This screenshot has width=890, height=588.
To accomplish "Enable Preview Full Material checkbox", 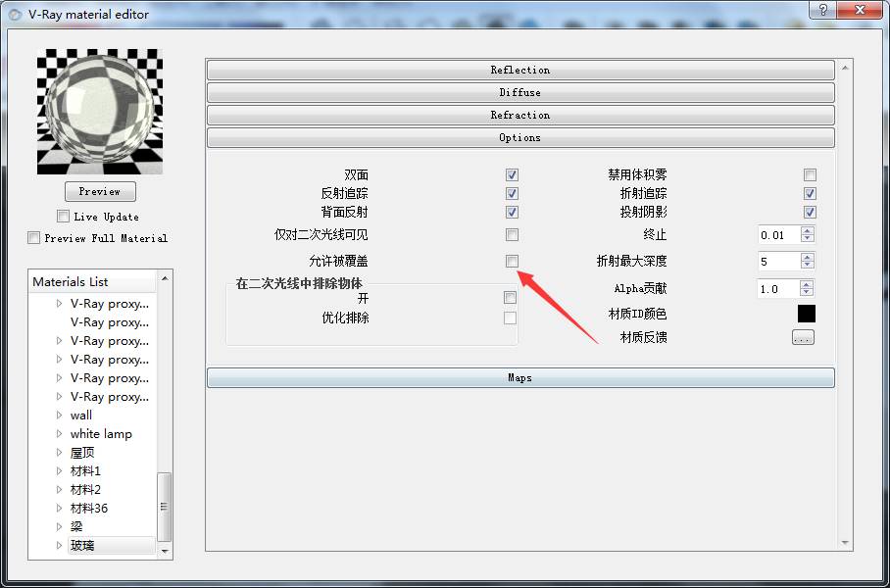I will click(34, 238).
